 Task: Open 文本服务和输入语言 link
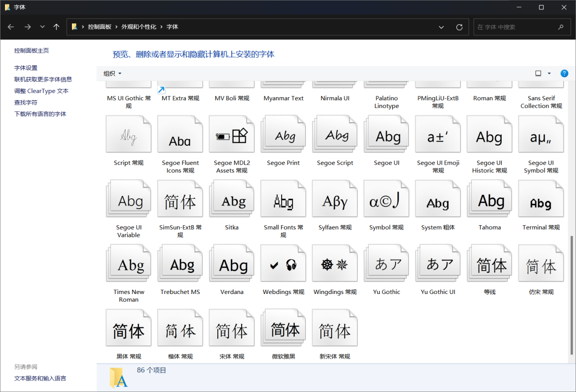pos(40,379)
